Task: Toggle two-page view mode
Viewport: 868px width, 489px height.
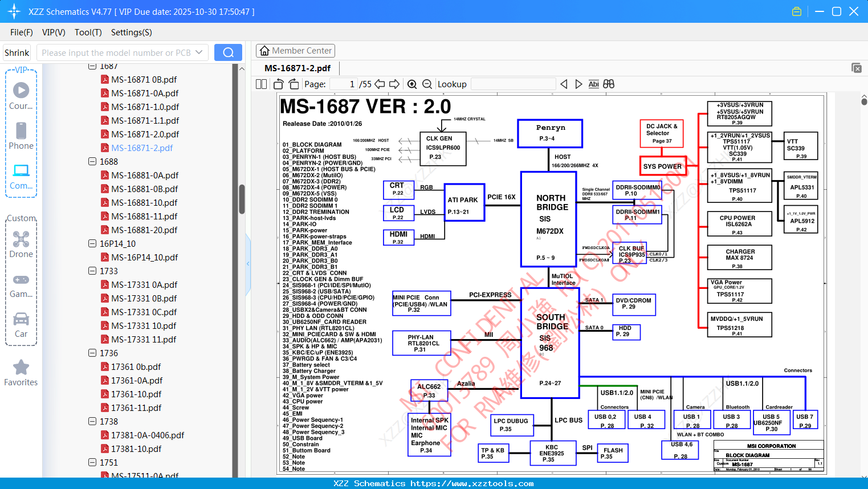Action: tap(260, 83)
